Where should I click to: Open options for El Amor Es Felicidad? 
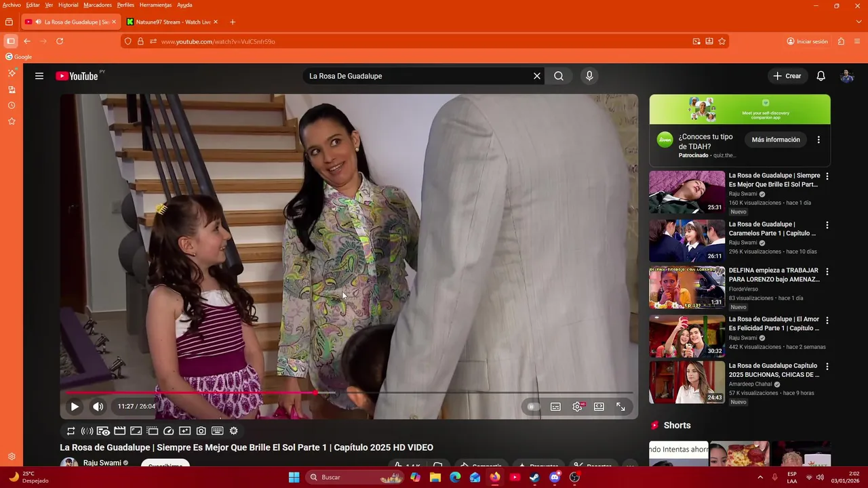pyautogui.click(x=827, y=320)
